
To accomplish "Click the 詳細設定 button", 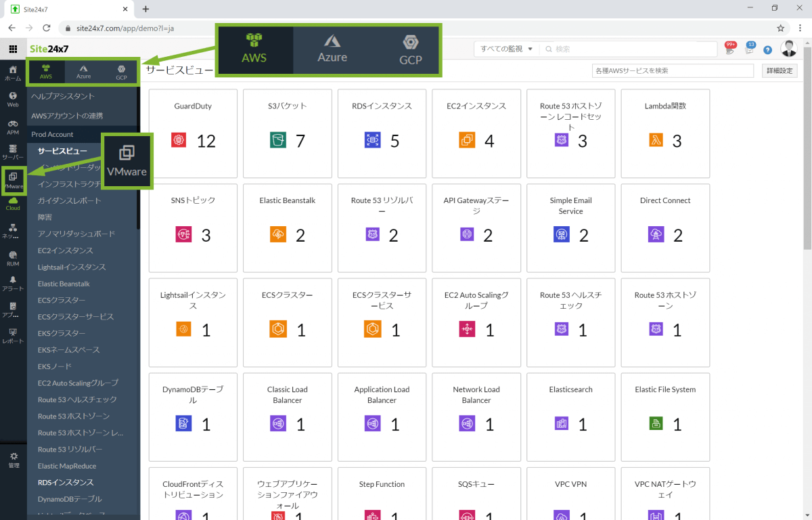I will [x=780, y=71].
